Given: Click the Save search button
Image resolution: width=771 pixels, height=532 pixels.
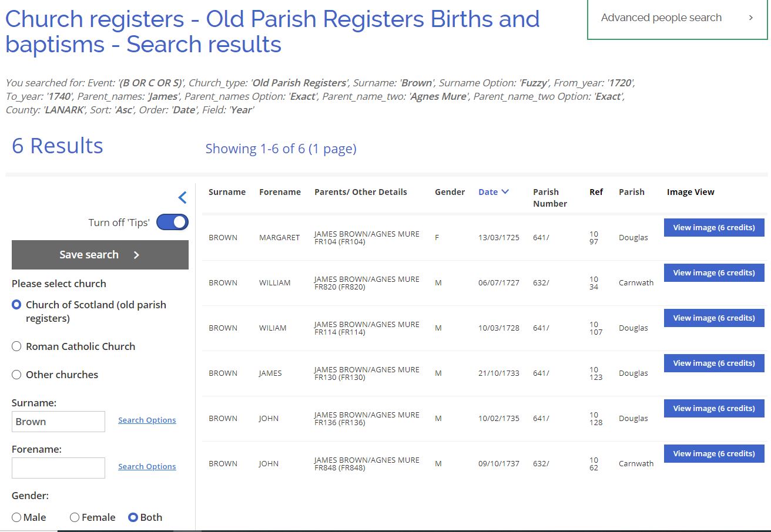Looking at the screenshot, I should (100, 255).
